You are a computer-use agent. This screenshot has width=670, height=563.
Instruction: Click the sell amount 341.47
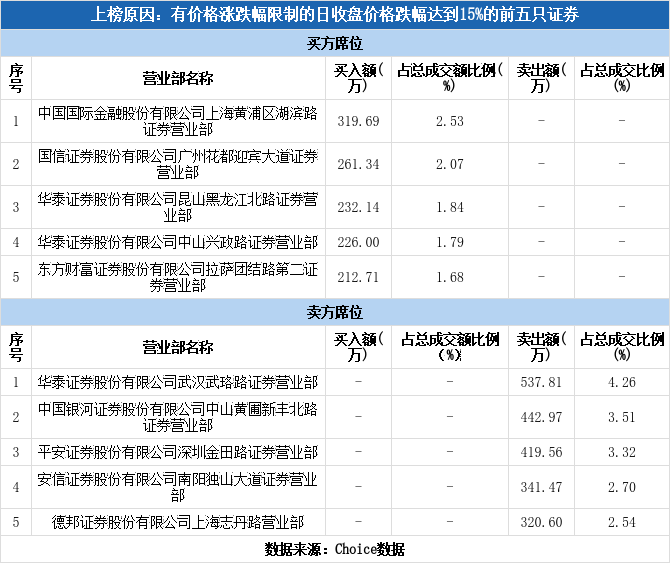pos(541,487)
